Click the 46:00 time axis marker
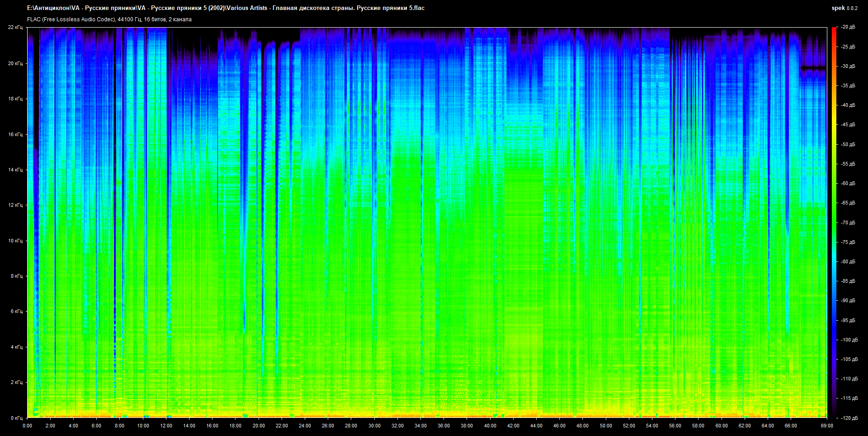 click(x=559, y=426)
